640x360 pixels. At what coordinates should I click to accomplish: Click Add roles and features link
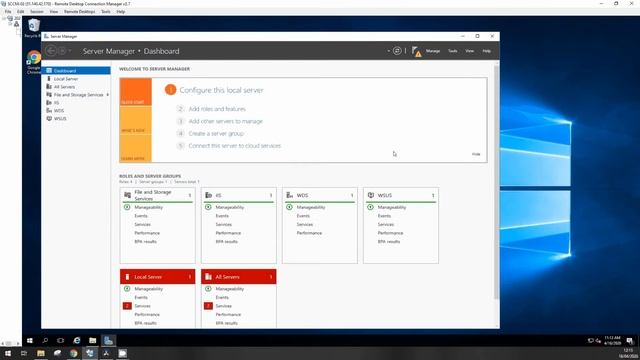coord(217,109)
